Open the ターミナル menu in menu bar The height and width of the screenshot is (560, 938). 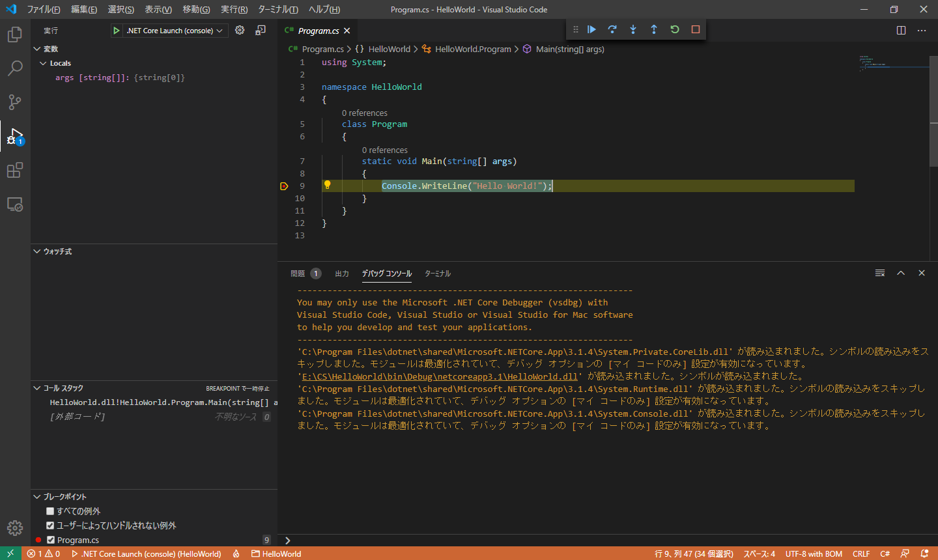point(277,10)
